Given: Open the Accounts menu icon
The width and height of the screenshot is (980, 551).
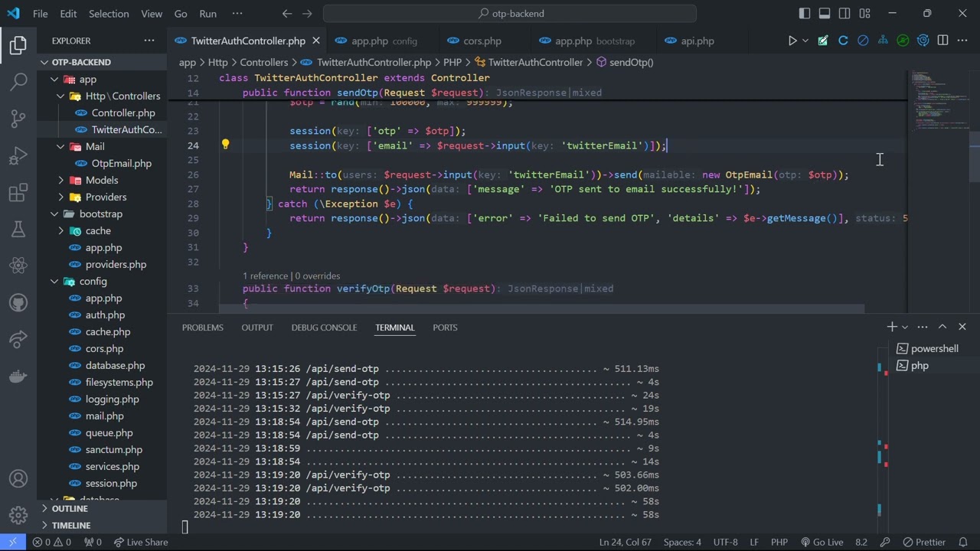Looking at the screenshot, I should point(18,479).
